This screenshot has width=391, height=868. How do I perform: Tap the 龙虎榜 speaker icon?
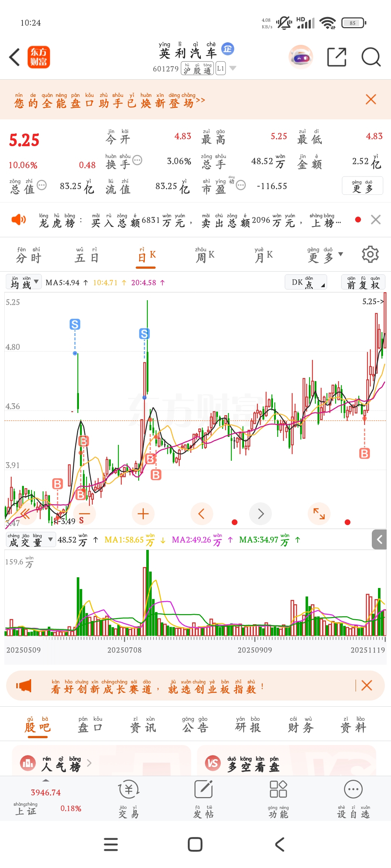tap(18, 220)
